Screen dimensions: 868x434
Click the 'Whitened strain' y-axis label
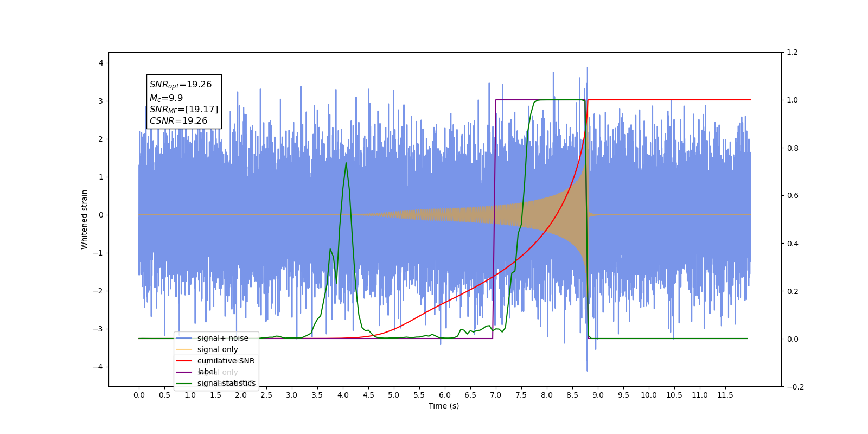point(85,219)
